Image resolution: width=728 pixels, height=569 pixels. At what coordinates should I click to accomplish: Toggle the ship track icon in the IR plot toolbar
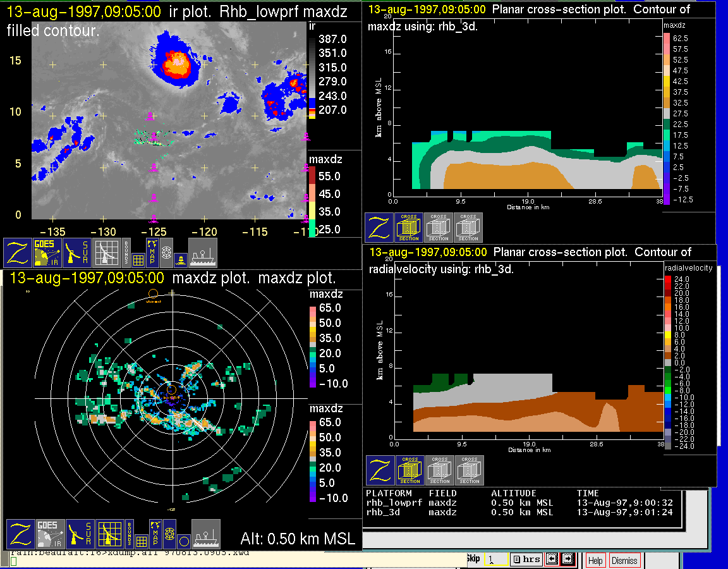click(203, 252)
